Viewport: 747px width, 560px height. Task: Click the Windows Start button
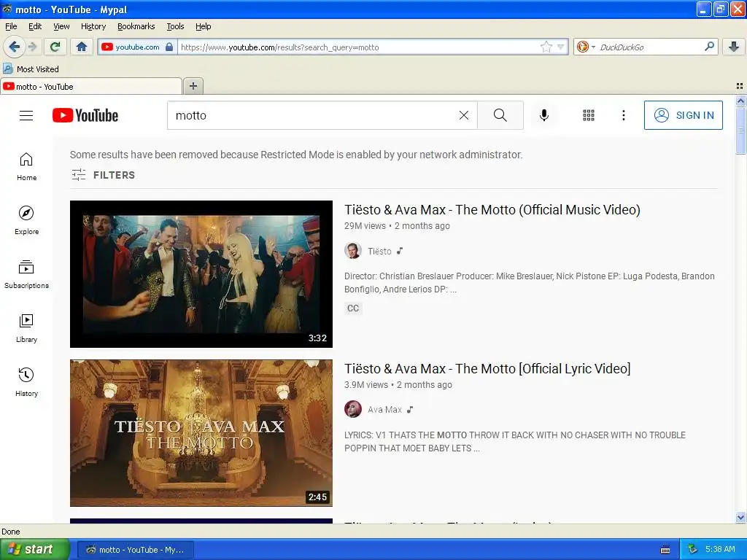tap(35, 550)
